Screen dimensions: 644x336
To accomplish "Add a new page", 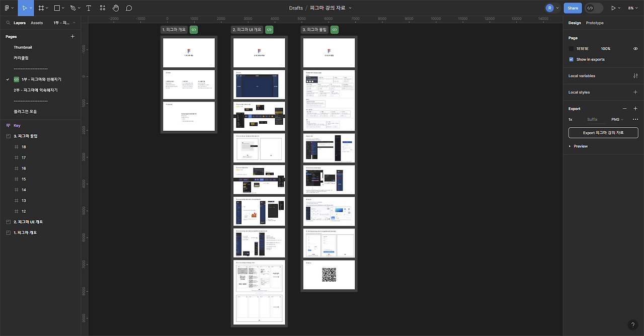I will click(x=72, y=37).
